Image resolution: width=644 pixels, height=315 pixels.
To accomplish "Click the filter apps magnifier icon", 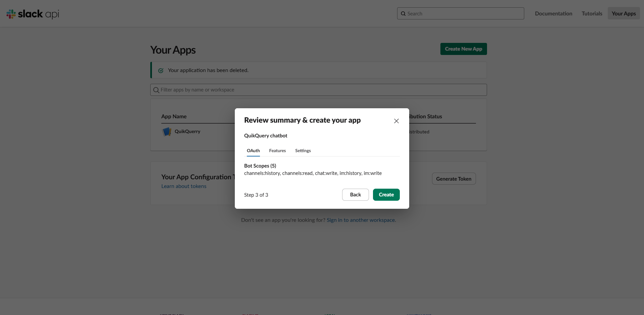I will pos(156,90).
